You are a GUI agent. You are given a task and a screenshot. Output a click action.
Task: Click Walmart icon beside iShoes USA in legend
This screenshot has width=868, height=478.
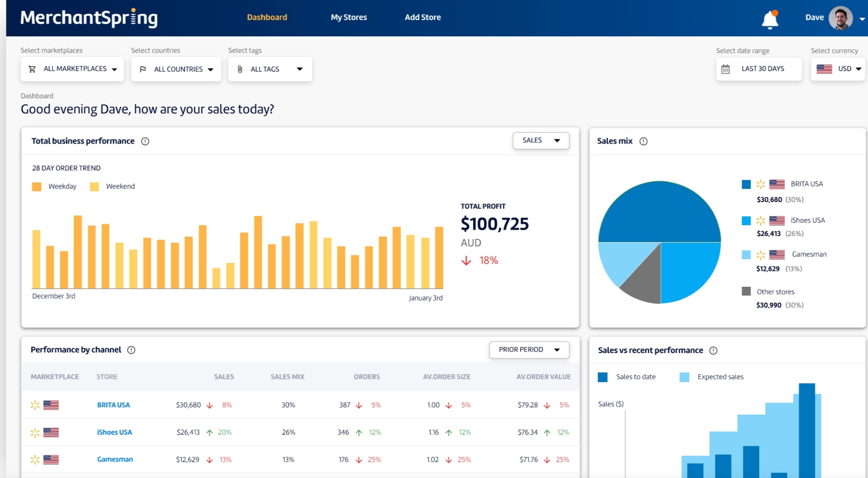coord(761,221)
